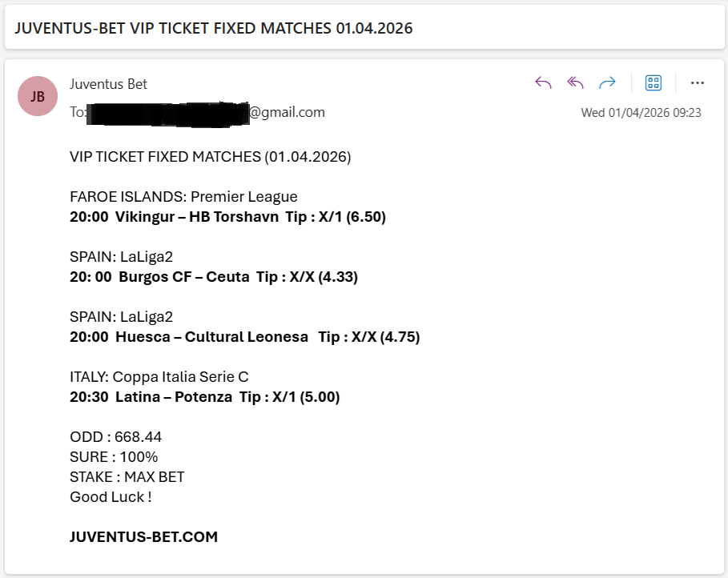
Task: Click the FAROE ISLANDS Premier League label
Action: (182, 196)
